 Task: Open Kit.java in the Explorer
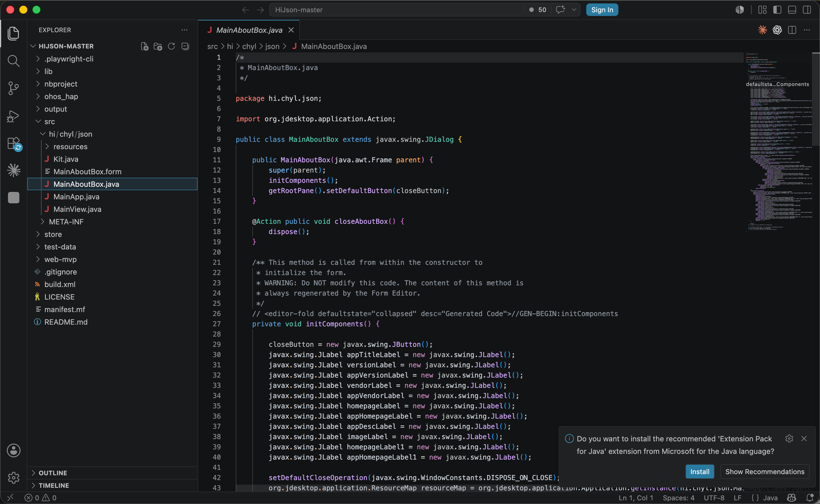click(x=112, y=159)
